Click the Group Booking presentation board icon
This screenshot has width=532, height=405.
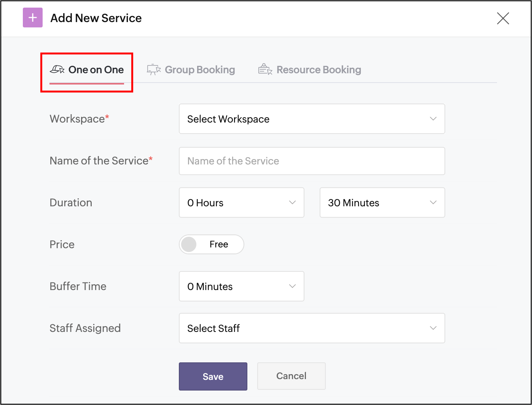click(x=154, y=69)
